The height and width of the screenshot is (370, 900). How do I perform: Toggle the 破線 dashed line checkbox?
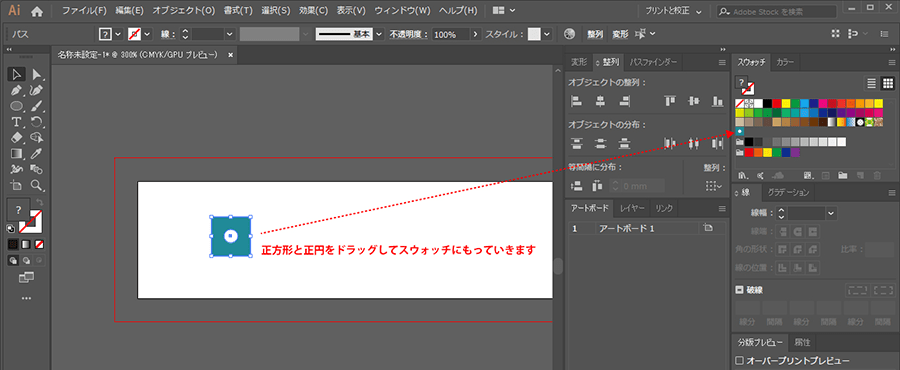coord(740,290)
